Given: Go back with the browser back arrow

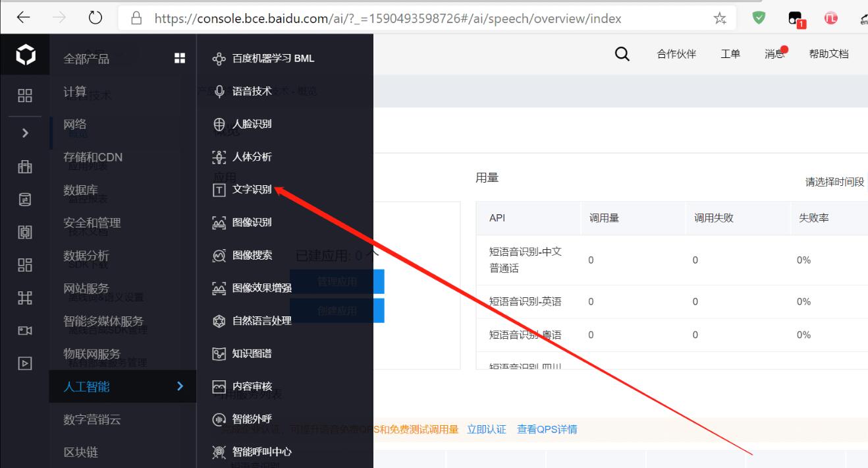Looking at the screenshot, I should (x=24, y=18).
